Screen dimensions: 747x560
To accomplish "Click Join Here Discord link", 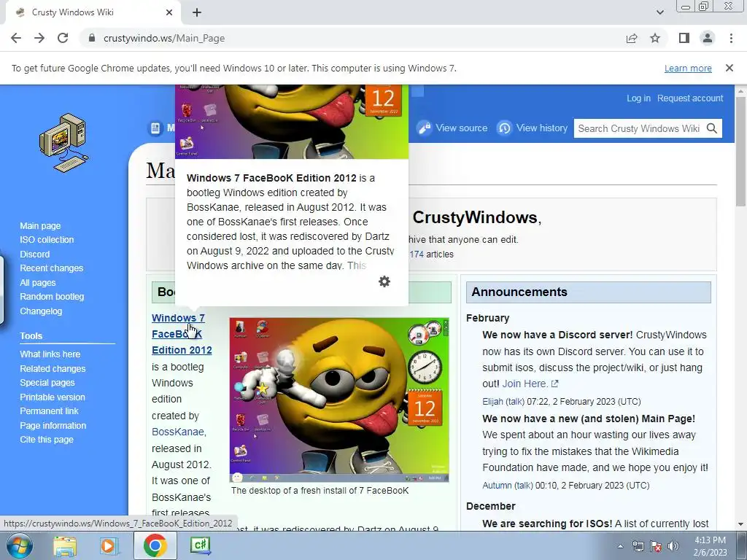I will pos(530,384).
